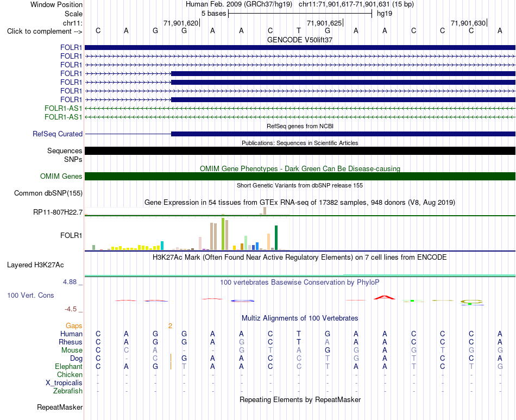Click the 71,901,630 coordinate marker
Image resolution: width=516 pixels, height=420 pixels.
[468, 23]
